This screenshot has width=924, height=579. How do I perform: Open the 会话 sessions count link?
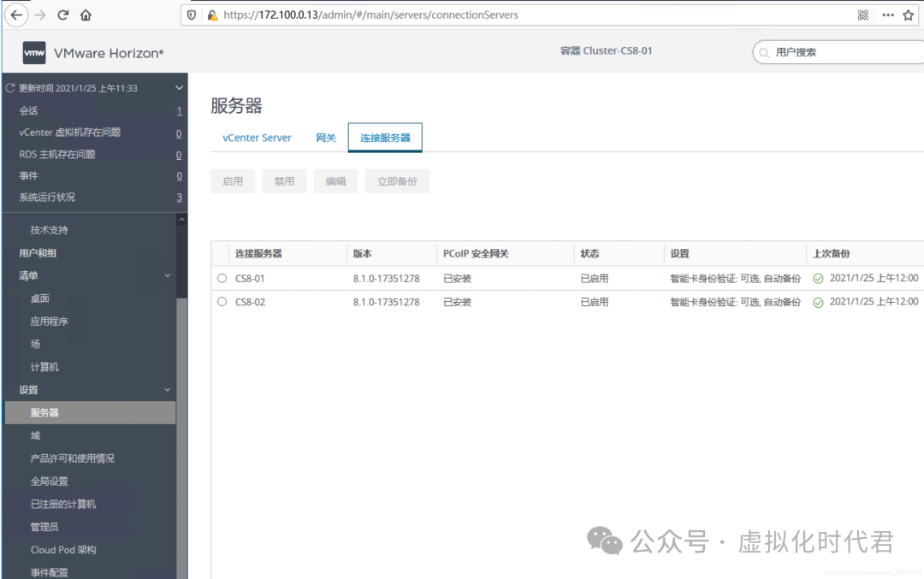point(179,110)
